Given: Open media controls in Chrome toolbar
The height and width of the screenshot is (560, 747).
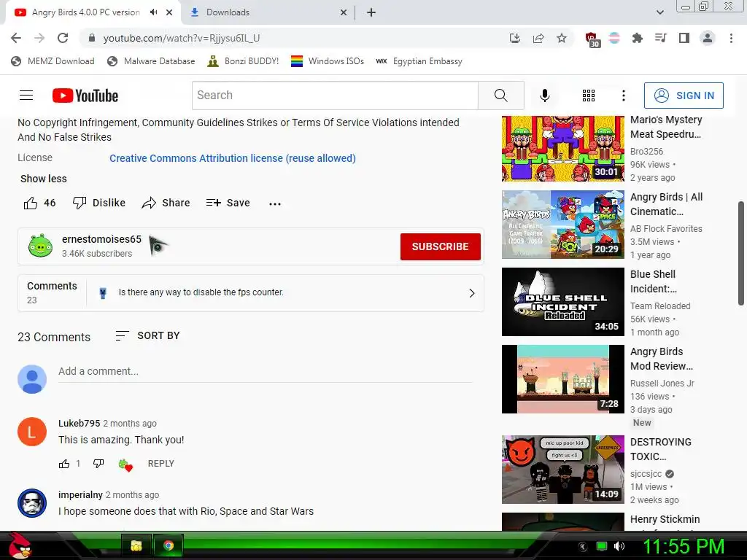Looking at the screenshot, I should click(x=660, y=38).
